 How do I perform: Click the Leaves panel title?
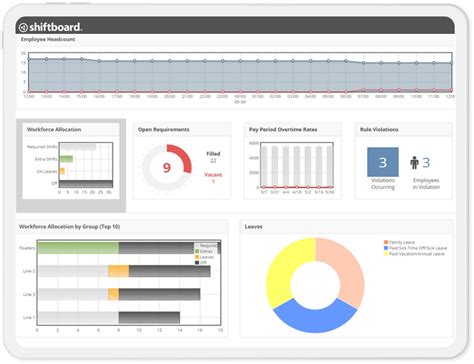253,227
